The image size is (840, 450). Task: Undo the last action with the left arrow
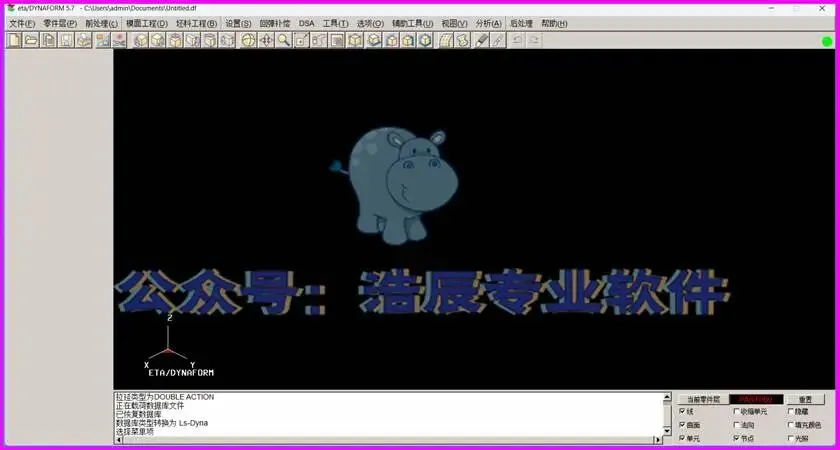(516, 40)
